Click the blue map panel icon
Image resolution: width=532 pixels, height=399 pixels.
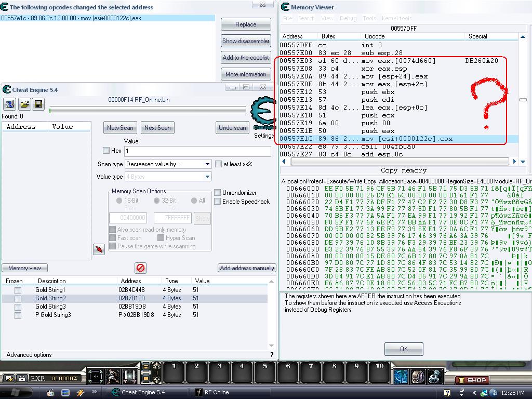point(401,376)
